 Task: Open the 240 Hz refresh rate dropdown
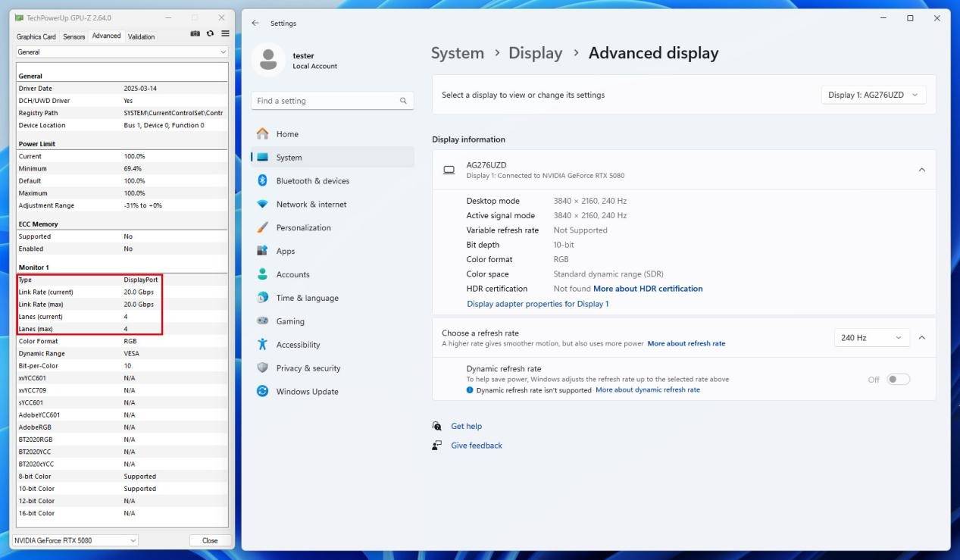[871, 338]
